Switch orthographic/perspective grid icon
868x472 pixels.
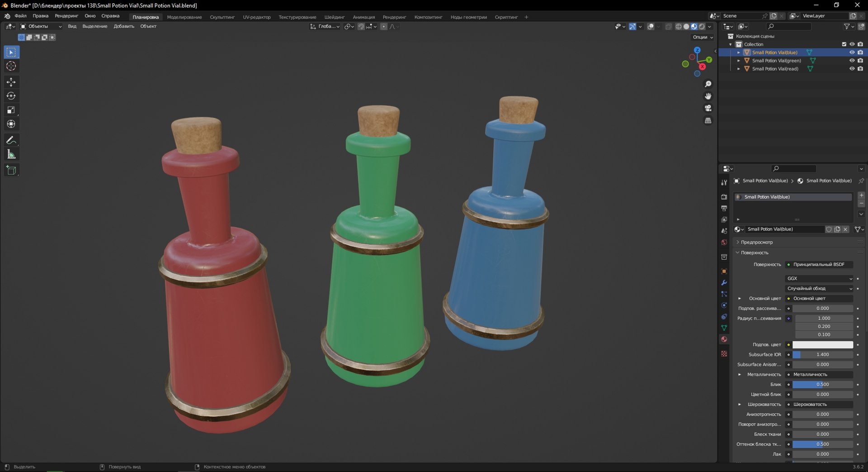(708, 120)
